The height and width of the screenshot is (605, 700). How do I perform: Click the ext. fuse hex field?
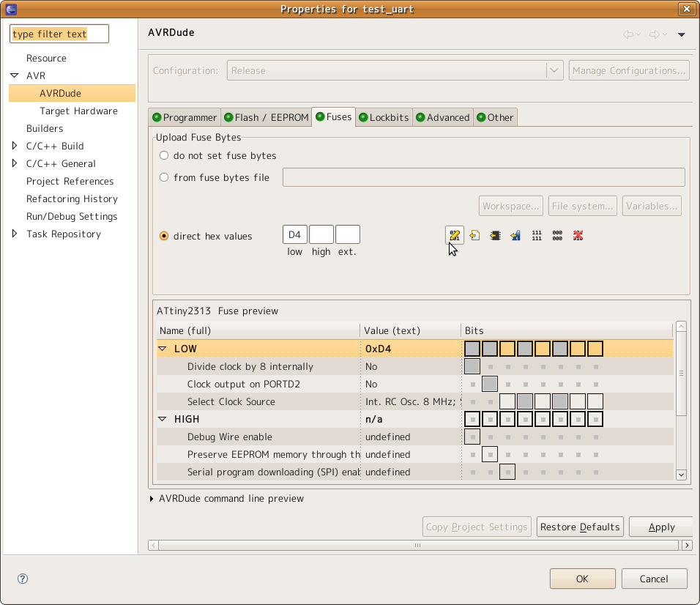coord(347,234)
